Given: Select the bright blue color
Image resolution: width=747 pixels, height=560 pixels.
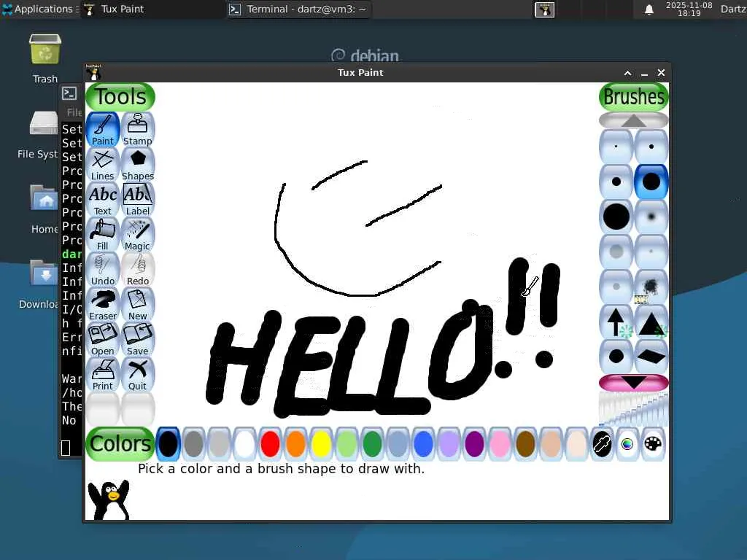Looking at the screenshot, I should [x=423, y=444].
